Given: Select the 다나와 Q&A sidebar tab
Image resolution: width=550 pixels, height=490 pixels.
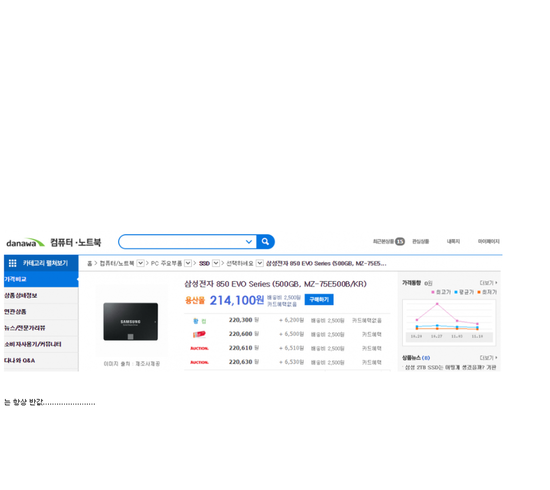Looking at the screenshot, I should (41, 360).
